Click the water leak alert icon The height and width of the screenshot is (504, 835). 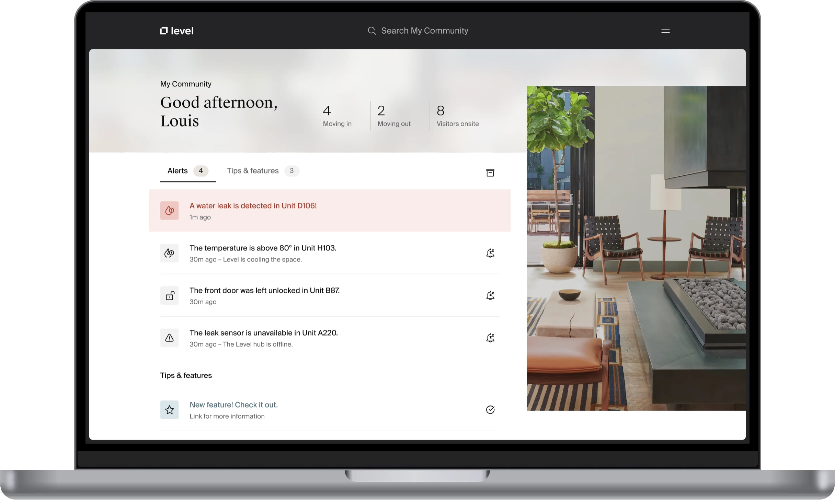(169, 210)
